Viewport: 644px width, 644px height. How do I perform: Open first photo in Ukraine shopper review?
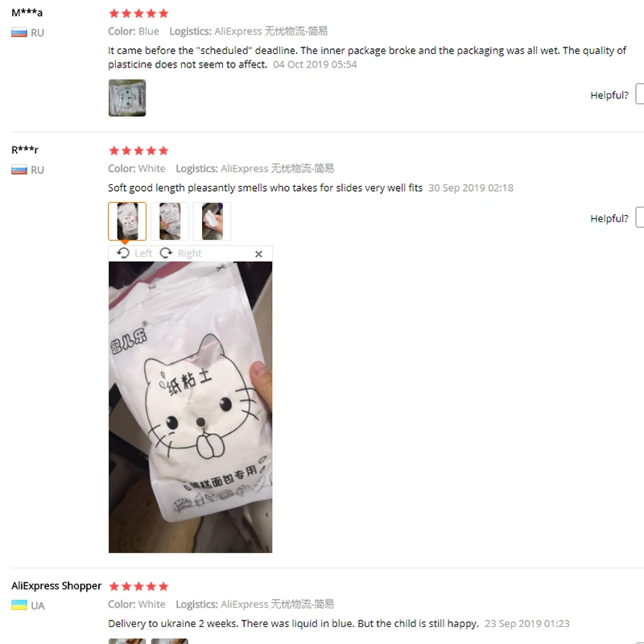tap(127, 641)
